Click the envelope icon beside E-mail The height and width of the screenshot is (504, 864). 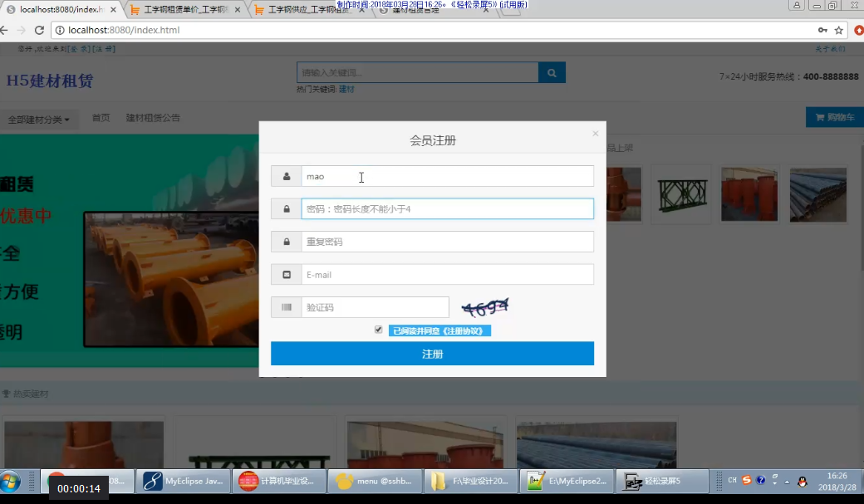pyautogui.click(x=287, y=274)
